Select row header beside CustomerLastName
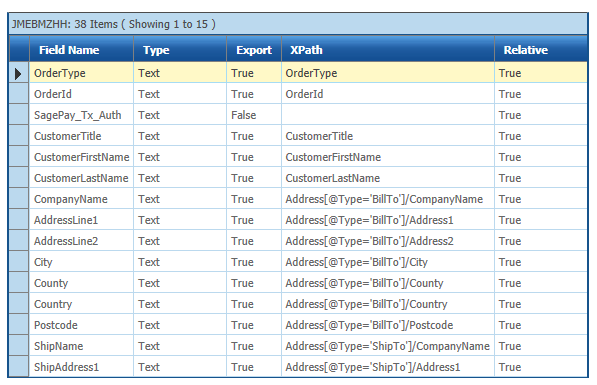The height and width of the screenshot is (385, 597). point(19,178)
